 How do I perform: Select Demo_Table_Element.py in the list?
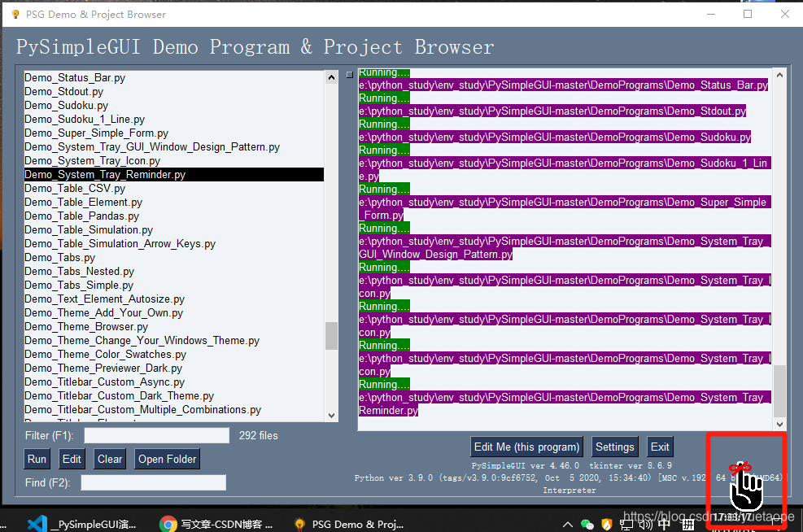(x=174, y=203)
